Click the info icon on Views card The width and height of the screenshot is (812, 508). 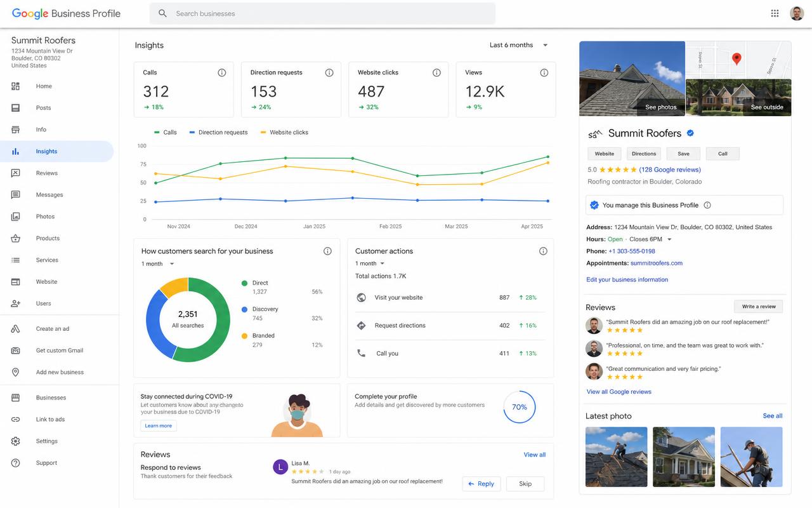(544, 72)
